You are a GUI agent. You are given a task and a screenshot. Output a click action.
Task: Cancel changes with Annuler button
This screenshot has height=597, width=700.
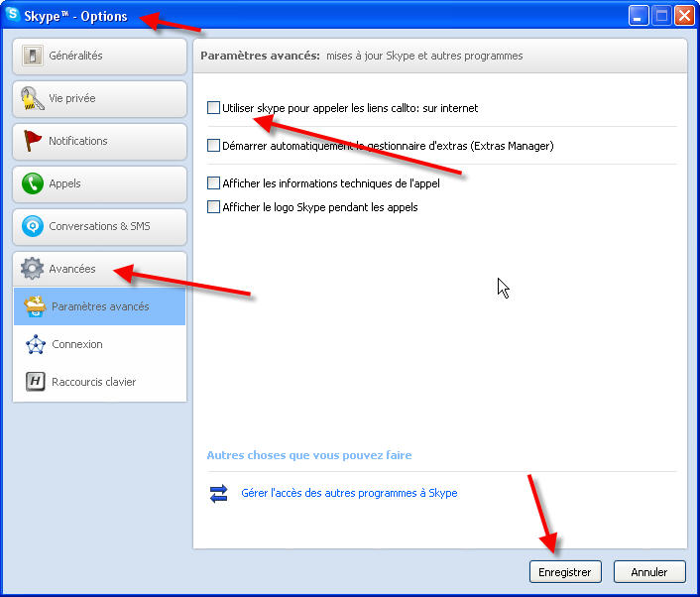coord(649,572)
